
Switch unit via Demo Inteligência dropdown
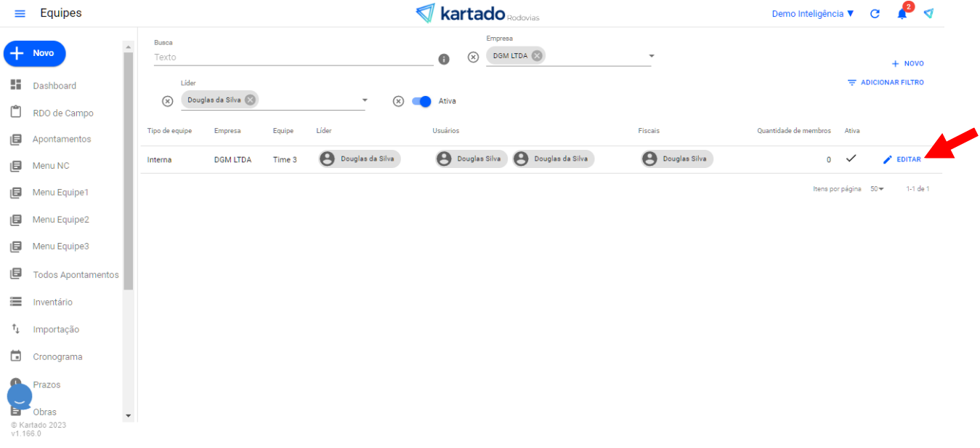coord(813,14)
